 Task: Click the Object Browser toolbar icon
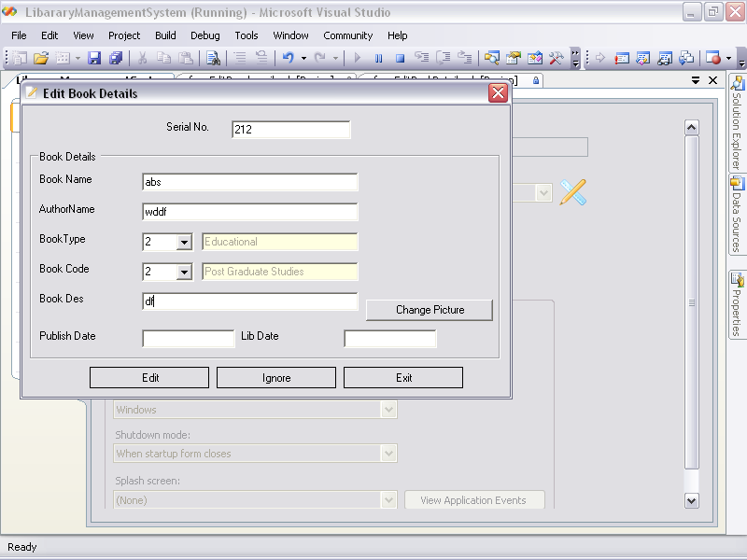coord(534,58)
